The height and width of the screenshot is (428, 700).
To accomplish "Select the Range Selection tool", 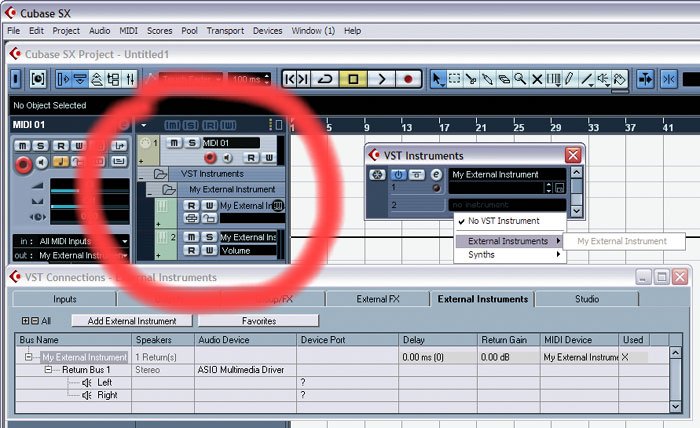I will (454, 79).
